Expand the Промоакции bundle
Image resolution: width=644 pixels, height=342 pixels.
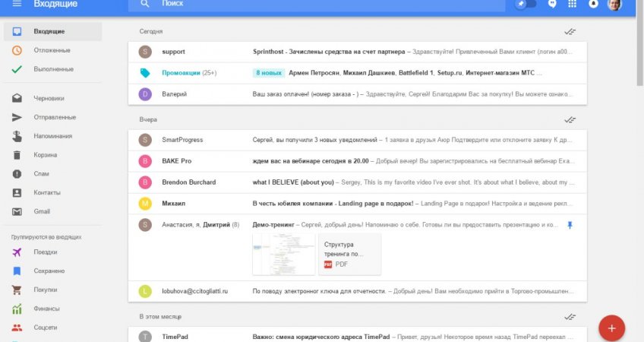point(181,73)
